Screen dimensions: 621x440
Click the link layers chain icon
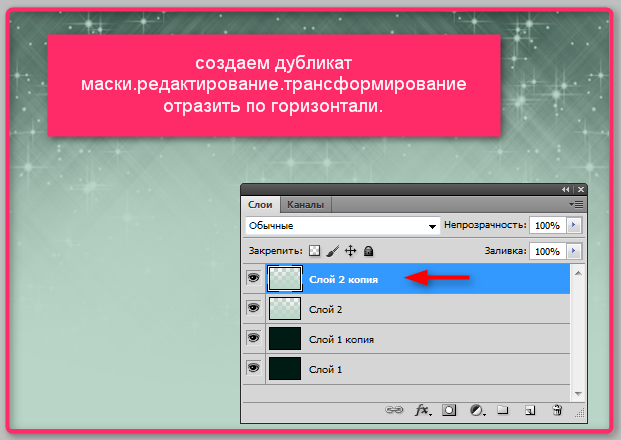(x=394, y=410)
